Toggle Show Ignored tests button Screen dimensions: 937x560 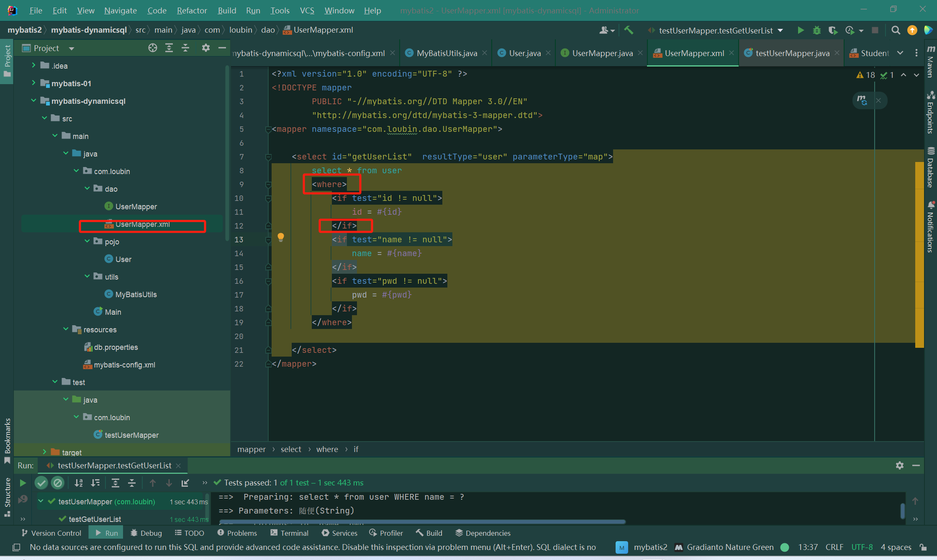point(58,483)
